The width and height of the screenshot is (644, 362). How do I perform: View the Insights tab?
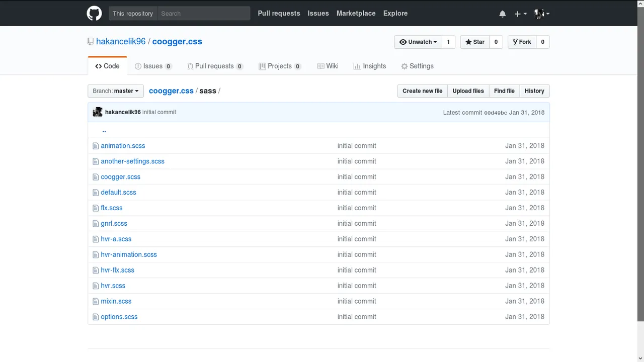click(370, 66)
